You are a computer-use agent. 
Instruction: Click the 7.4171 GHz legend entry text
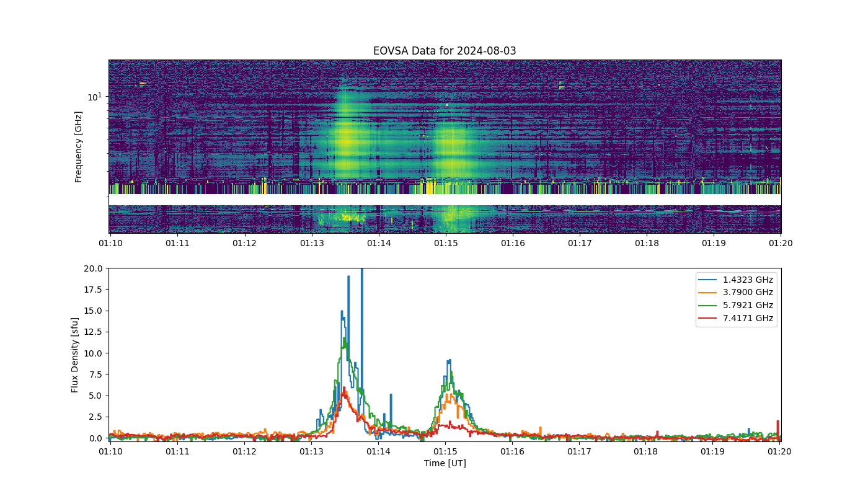748,318
